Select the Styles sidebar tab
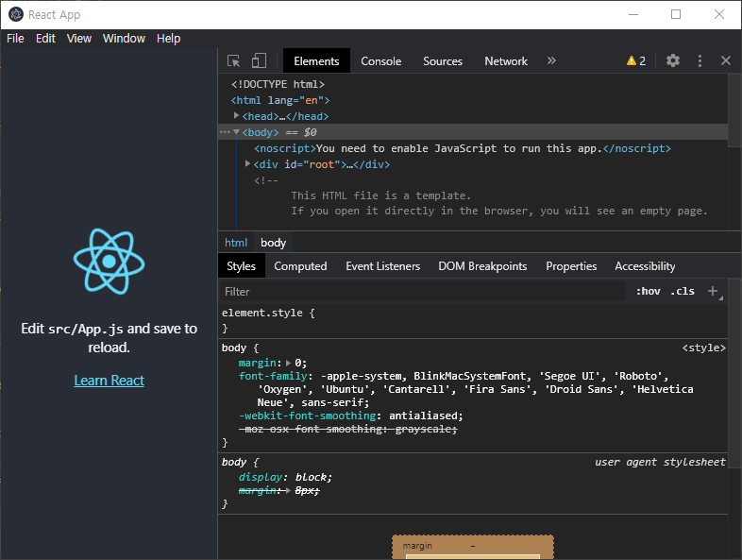Image resolution: width=742 pixels, height=560 pixels. click(x=241, y=266)
